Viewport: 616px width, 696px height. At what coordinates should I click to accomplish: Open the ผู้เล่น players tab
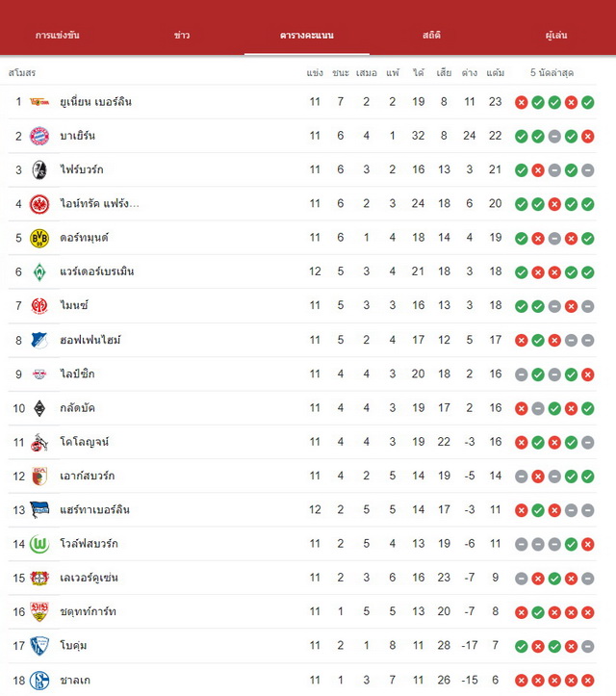click(556, 35)
